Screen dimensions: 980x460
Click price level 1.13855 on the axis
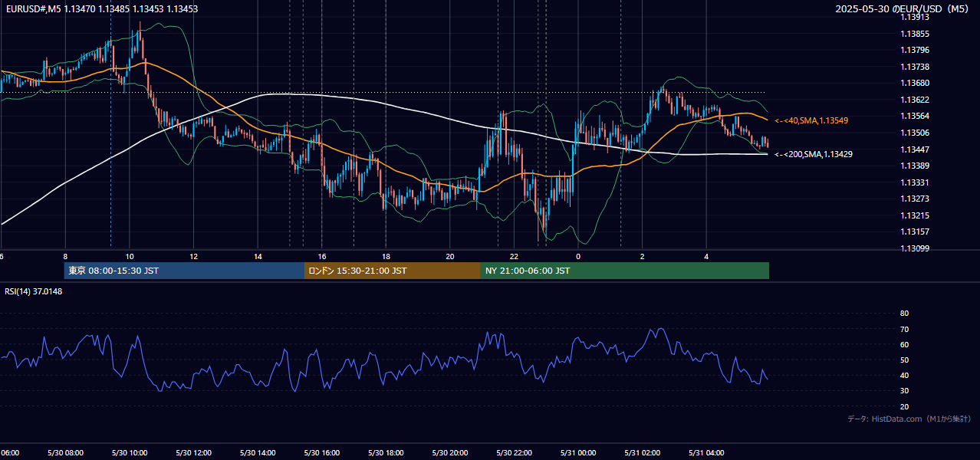tap(915, 34)
